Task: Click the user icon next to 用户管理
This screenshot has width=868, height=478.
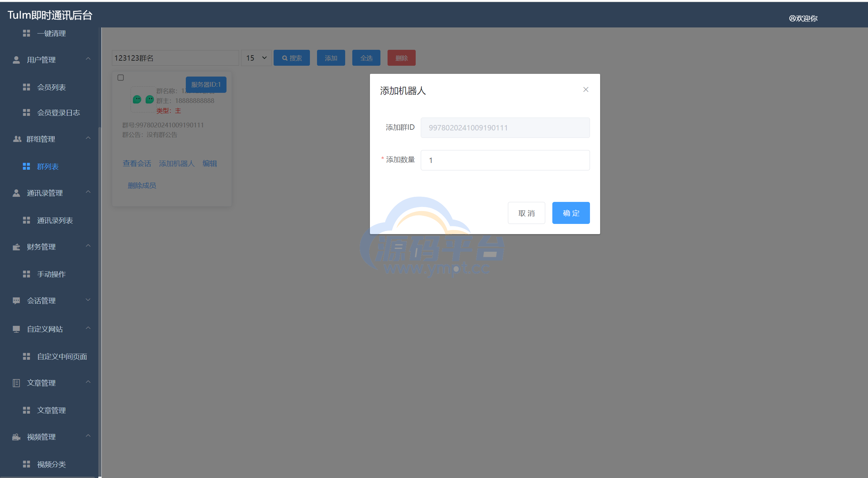Action: pyautogui.click(x=16, y=60)
